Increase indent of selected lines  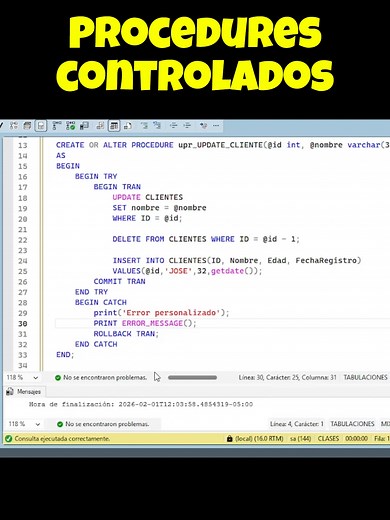pyautogui.click(x=187, y=126)
